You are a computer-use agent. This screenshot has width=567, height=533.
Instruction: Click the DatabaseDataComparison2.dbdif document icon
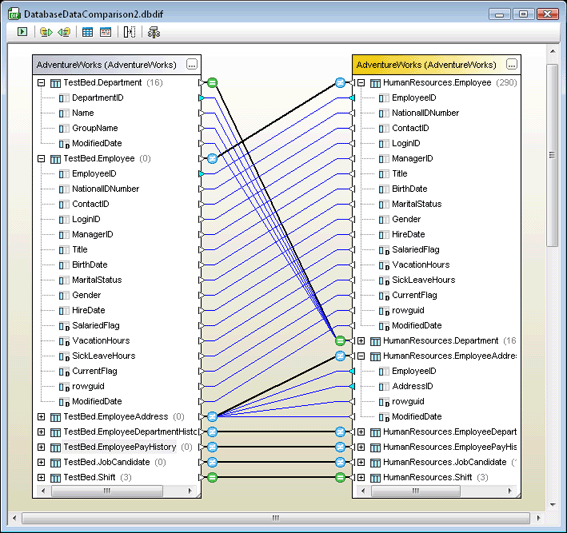(14, 14)
